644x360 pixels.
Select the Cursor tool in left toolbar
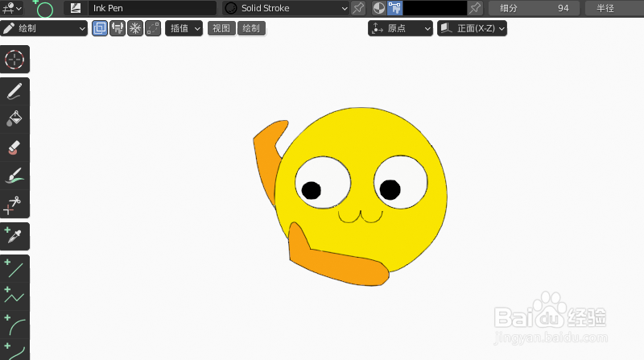14,60
